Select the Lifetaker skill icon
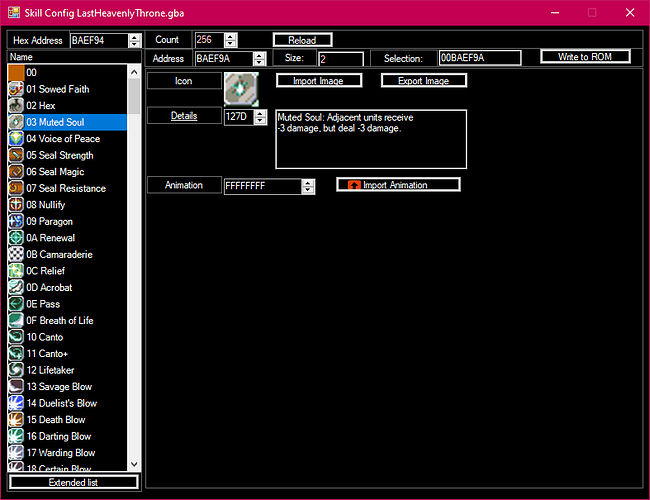Image resolution: width=650 pixels, height=500 pixels. click(x=16, y=370)
